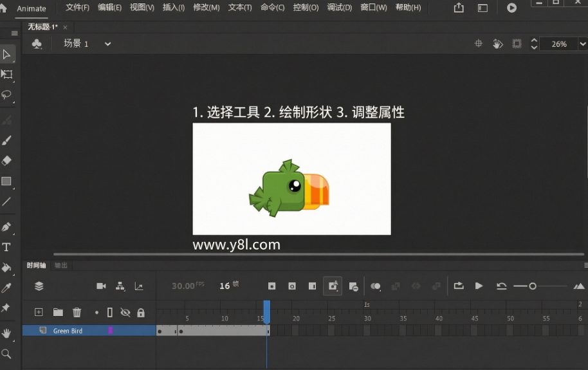Switch to the 时间轴 tab
Viewport: 588px width, 370px height.
click(36, 265)
